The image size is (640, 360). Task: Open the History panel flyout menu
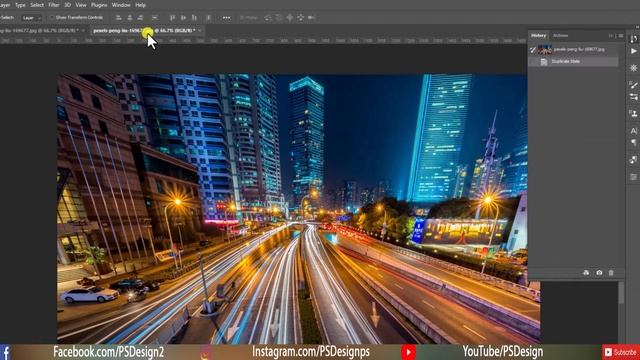(620, 36)
